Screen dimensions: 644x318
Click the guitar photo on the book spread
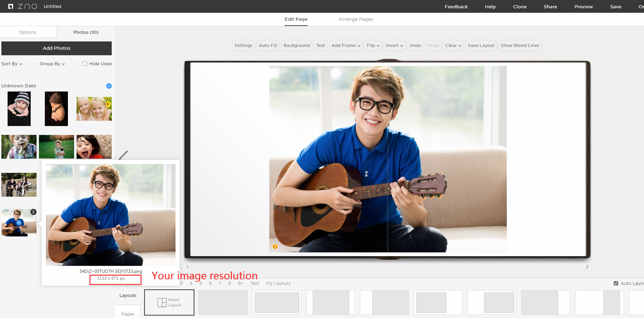click(388, 159)
